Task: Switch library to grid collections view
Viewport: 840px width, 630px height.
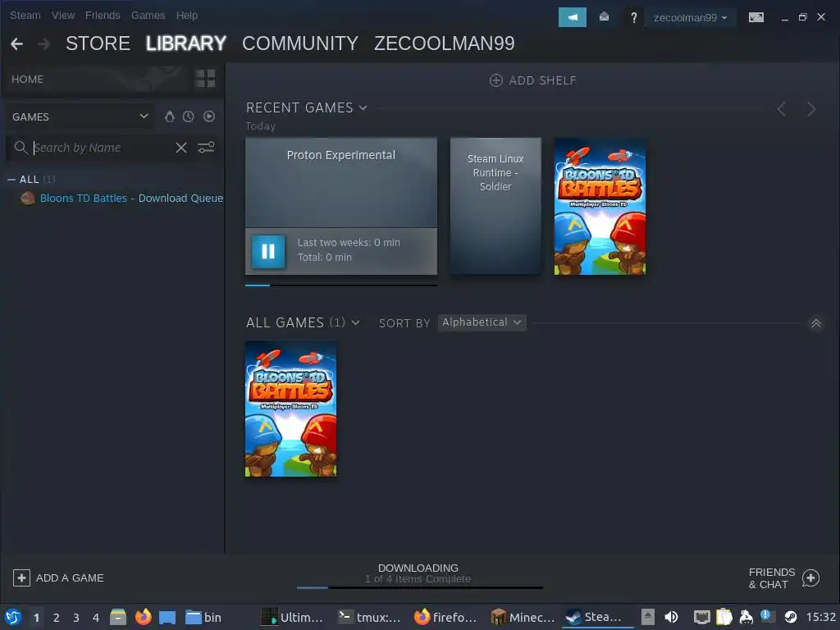Action: pyautogui.click(x=205, y=78)
